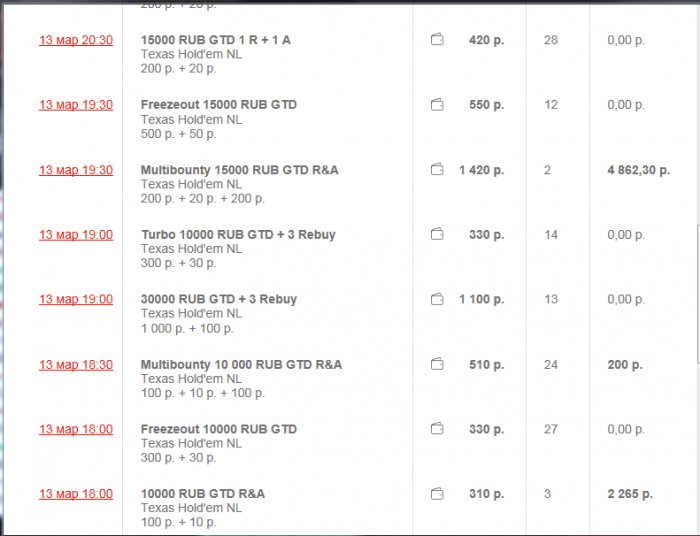The width and height of the screenshot is (700, 536).
Task: Click wallet icon for Turbo 10000 RUB GTD
Action: [x=437, y=235]
